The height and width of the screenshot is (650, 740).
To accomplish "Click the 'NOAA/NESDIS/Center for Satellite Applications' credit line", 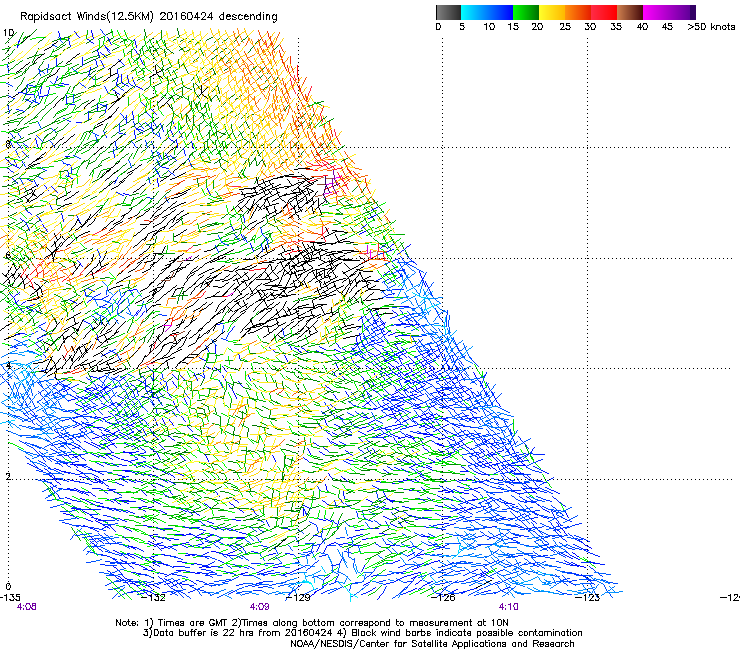I will tap(432, 644).
